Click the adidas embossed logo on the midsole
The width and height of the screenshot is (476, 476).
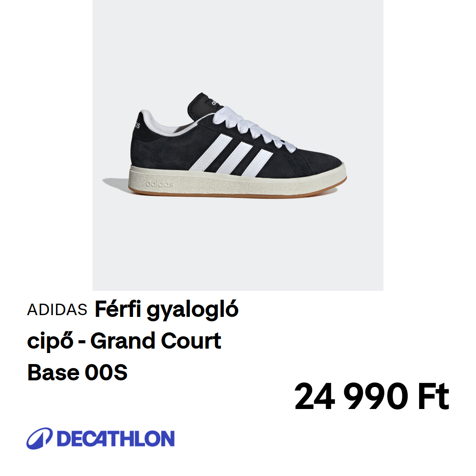click(x=160, y=184)
